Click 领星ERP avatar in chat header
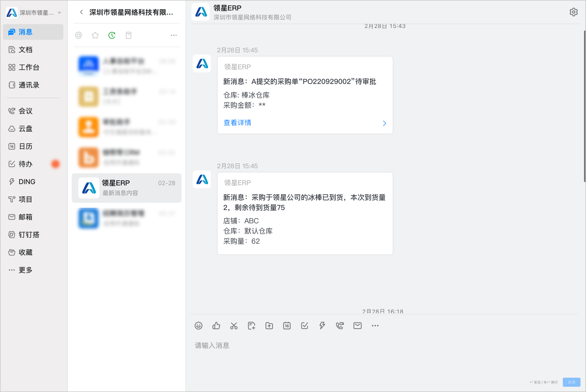Viewport: 586px width, 392px height. tap(201, 12)
